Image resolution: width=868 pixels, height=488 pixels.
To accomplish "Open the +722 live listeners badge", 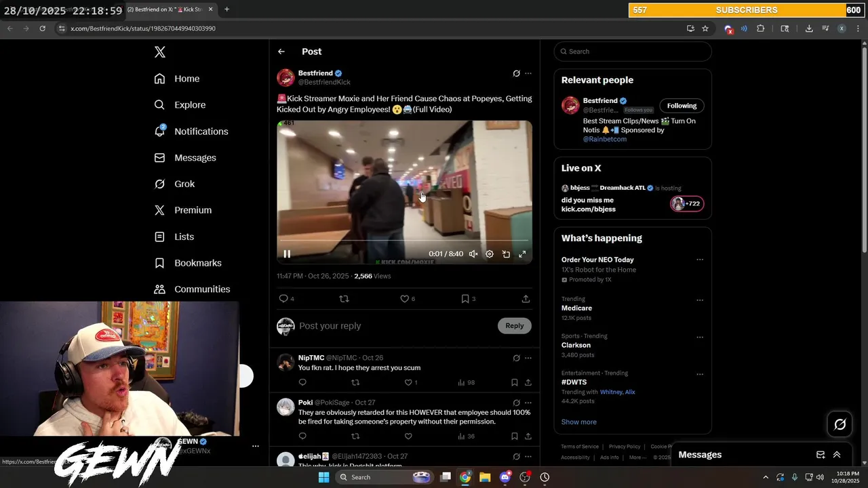I will 687,203.
